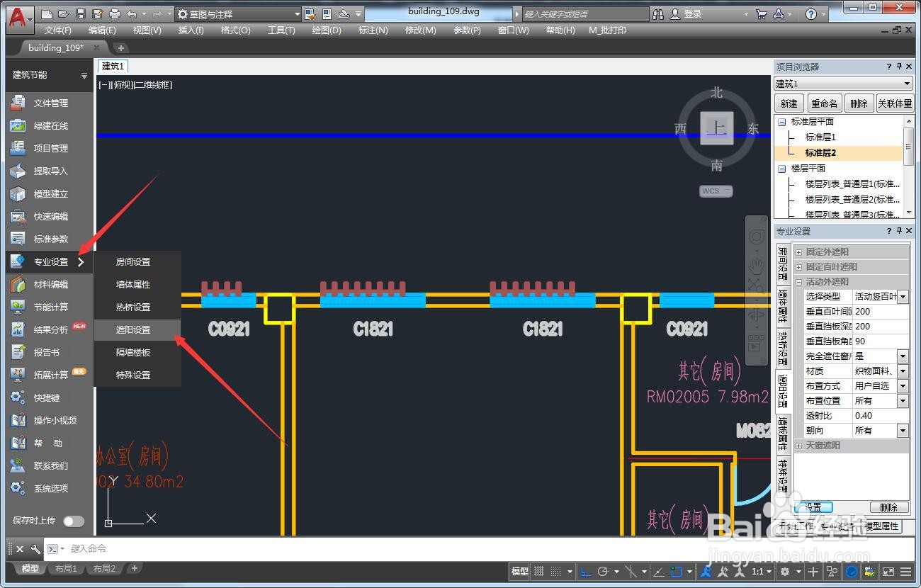Switch to the 布局1 layout tab
Screen dimensions: 921x588
(x=66, y=569)
